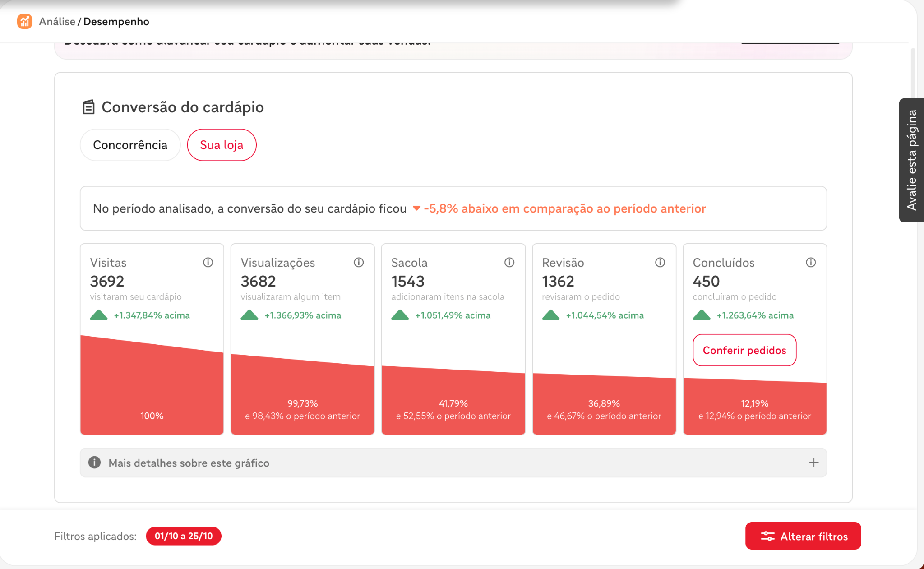Click the Visualizações value 3682
Image resolution: width=924 pixels, height=569 pixels.
pos(258,281)
